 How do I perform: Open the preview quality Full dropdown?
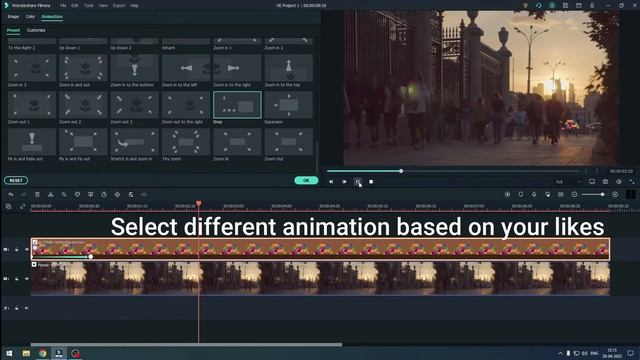click(568, 182)
